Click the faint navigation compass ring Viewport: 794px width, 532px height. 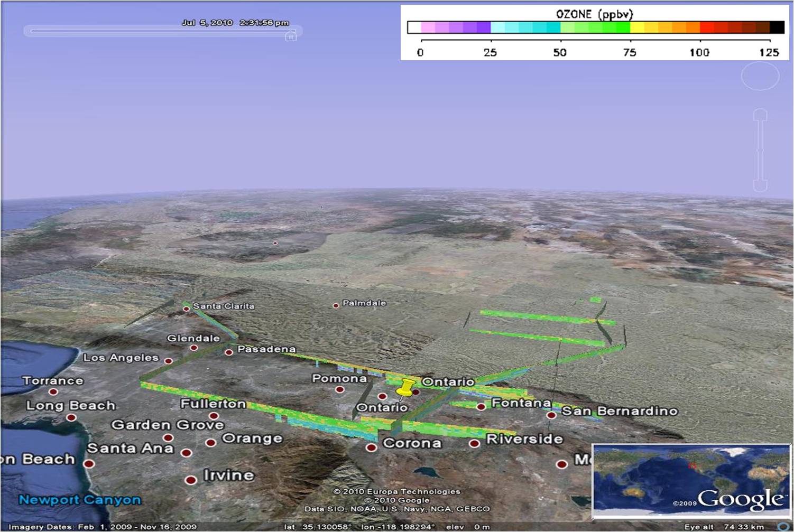pos(760,77)
